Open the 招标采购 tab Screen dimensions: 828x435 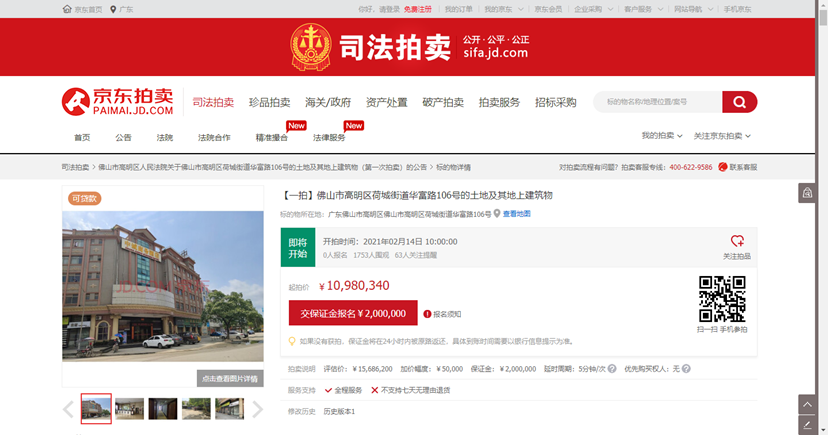tap(556, 102)
